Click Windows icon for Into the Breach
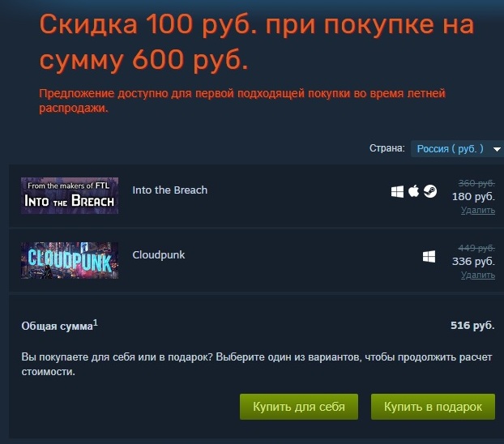This screenshot has height=444, width=504. (397, 192)
